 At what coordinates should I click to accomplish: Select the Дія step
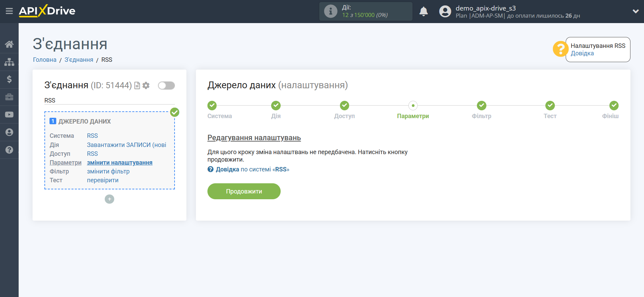coord(276,116)
